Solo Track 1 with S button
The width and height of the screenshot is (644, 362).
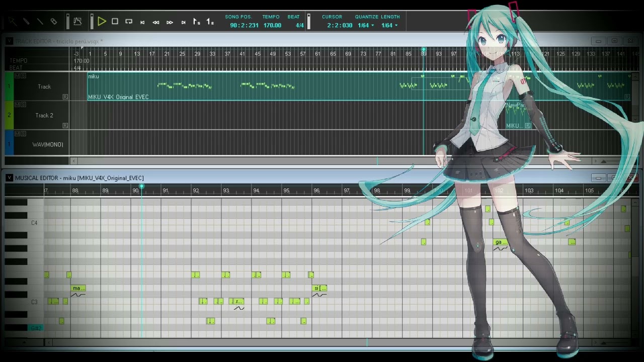tap(23, 76)
